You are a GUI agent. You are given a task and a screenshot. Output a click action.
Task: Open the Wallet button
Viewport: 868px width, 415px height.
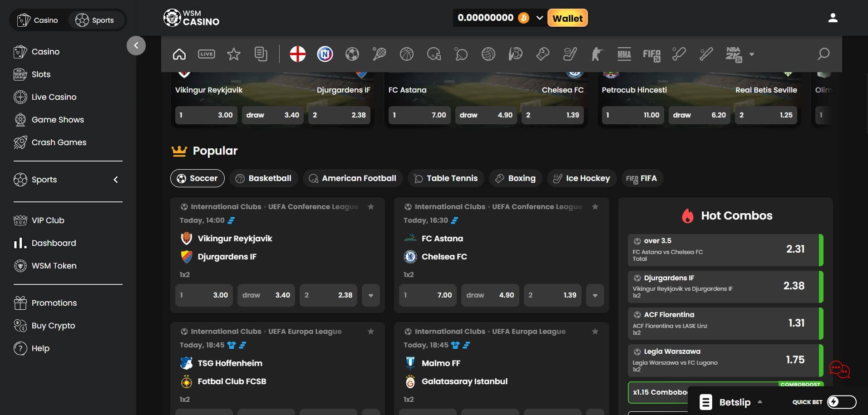pyautogui.click(x=567, y=18)
